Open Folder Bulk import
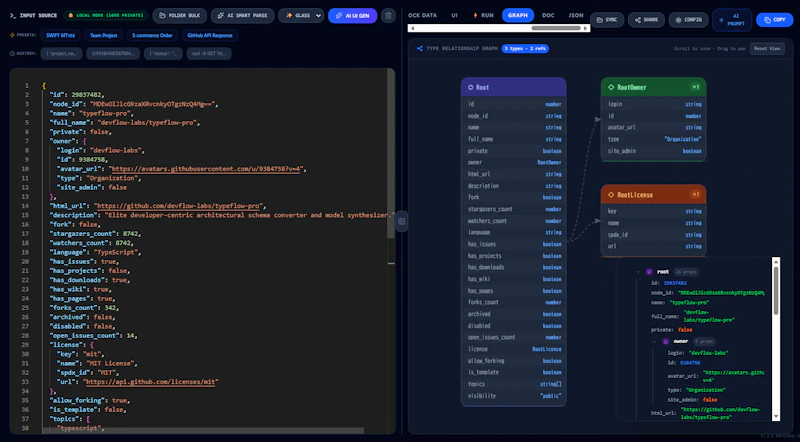Image resolution: width=800 pixels, height=442 pixels. tap(180, 16)
